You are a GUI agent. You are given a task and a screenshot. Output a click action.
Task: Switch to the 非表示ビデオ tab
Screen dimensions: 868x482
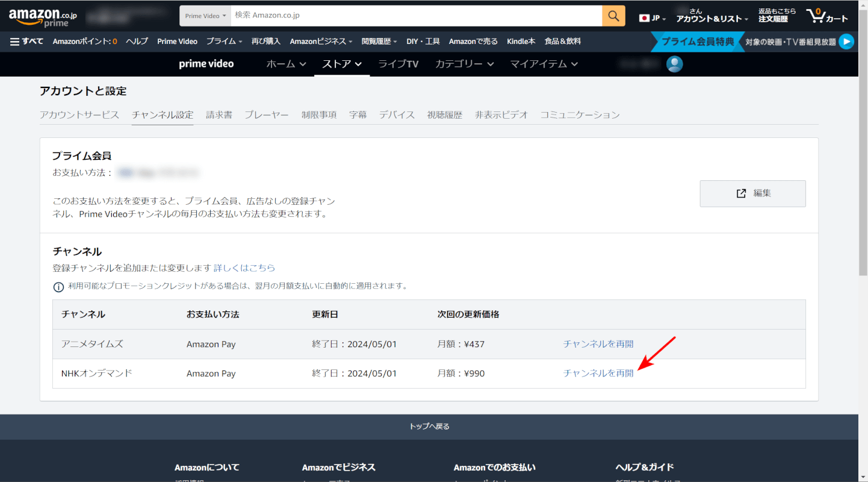[x=501, y=114]
